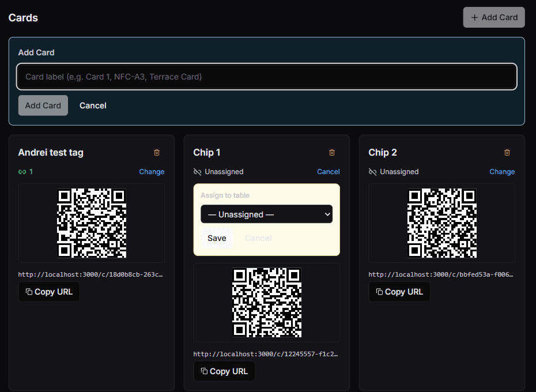Screen dimensions: 536x392
Task: Click URL text ending bbfed53a-f006
Action: coord(441,274)
